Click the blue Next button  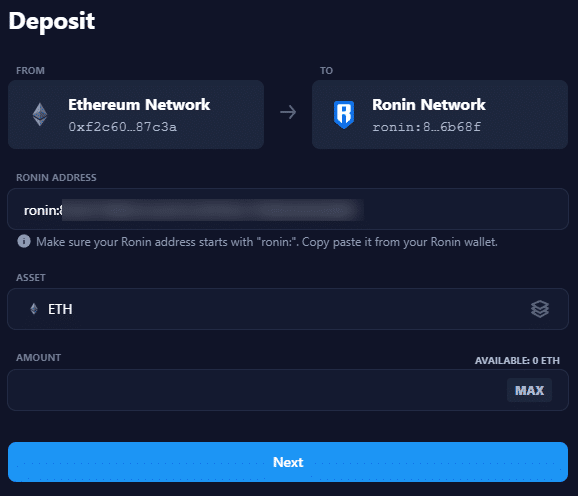click(x=288, y=462)
